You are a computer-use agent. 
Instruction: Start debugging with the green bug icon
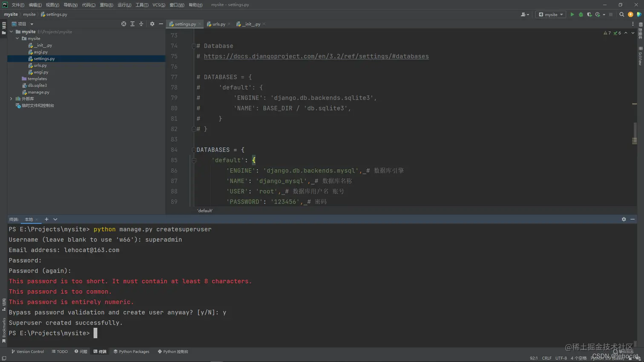tap(581, 14)
